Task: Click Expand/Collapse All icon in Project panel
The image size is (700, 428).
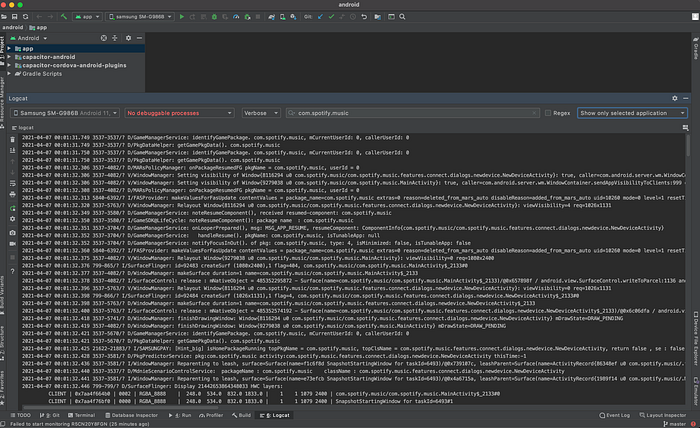Action: tap(115, 38)
